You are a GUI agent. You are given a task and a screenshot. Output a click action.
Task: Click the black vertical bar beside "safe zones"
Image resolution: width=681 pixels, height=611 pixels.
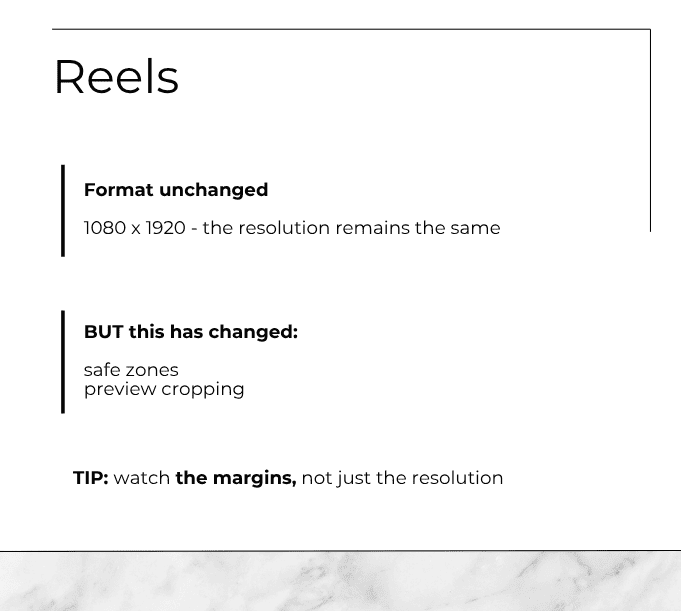(63, 361)
